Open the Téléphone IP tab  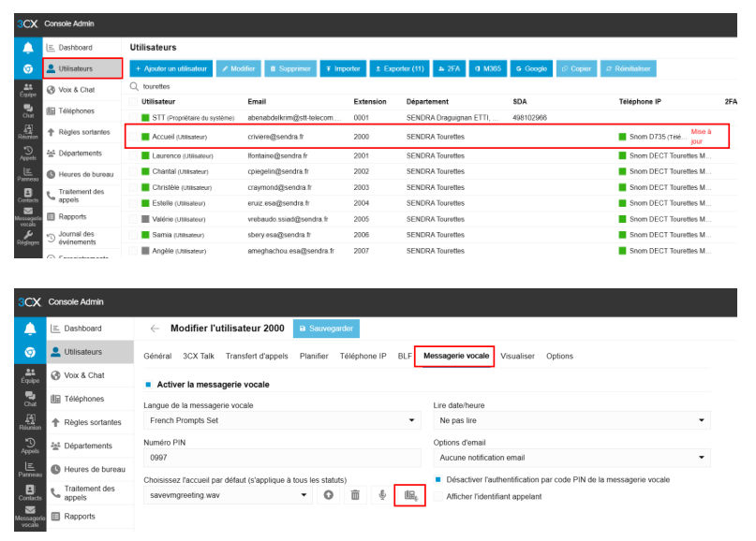pyautogui.click(x=363, y=356)
